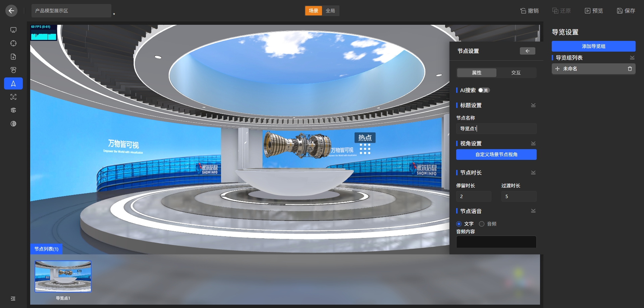
Task: Delete the 未命名 guide group
Action: coord(630,69)
